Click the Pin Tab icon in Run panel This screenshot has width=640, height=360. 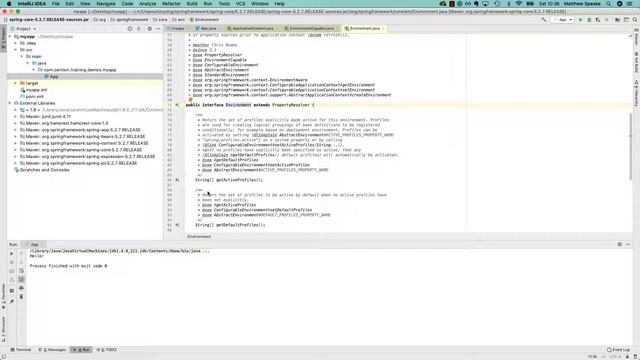tap(11, 301)
